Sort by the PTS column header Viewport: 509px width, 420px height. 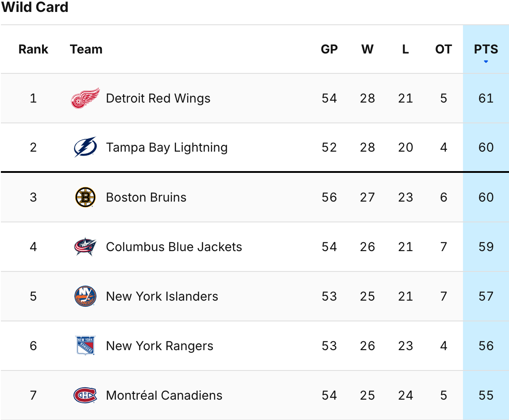[x=486, y=49]
